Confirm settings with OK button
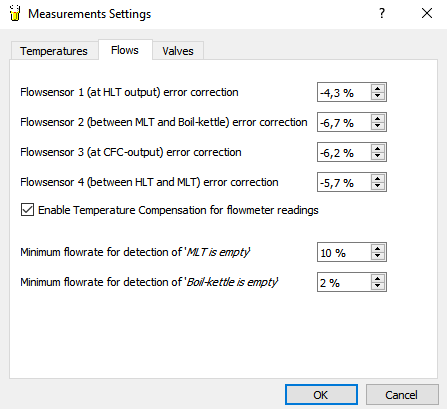Image resolution: width=447 pixels, height=409 pixels. (321, 395)
